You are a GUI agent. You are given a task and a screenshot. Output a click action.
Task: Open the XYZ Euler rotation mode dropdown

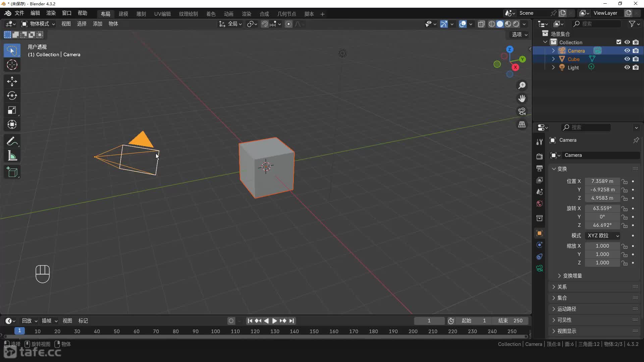click(602, 236)
